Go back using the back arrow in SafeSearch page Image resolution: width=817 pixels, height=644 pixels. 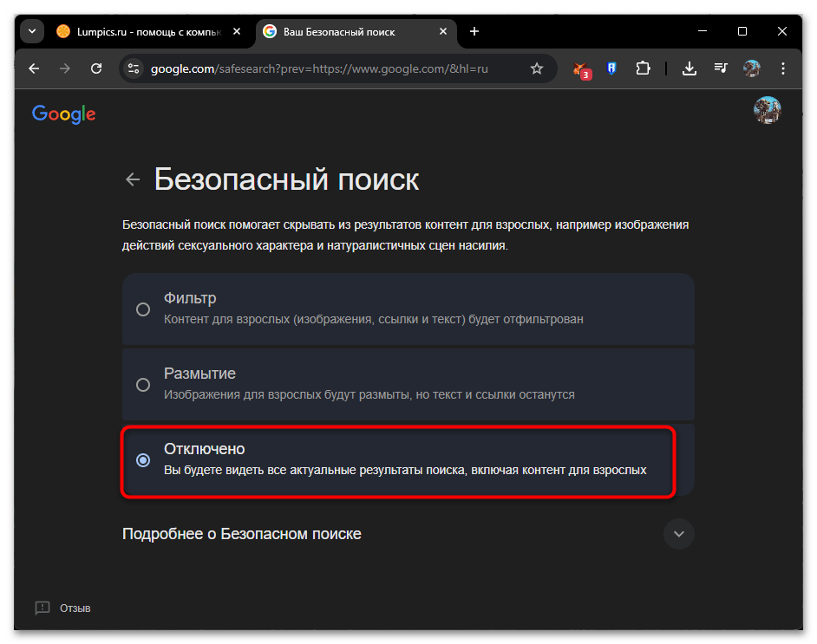[133, 179]
